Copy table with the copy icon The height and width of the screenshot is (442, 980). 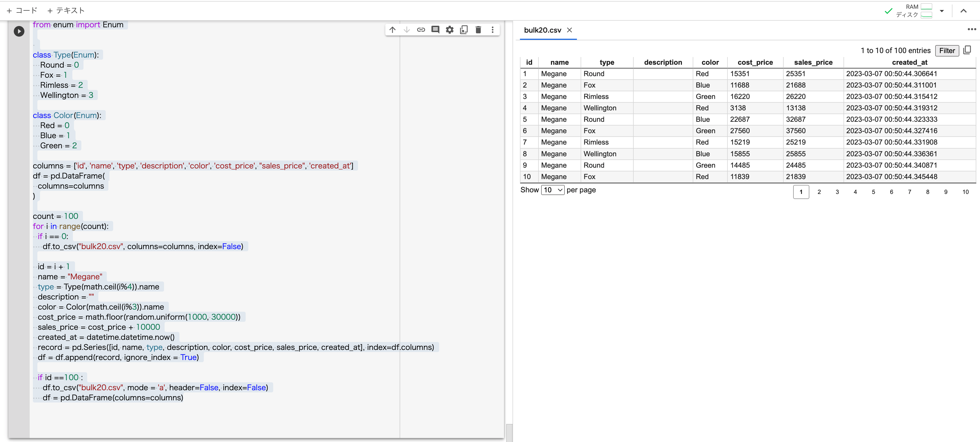pyautogui.click(x=967, y=50)
